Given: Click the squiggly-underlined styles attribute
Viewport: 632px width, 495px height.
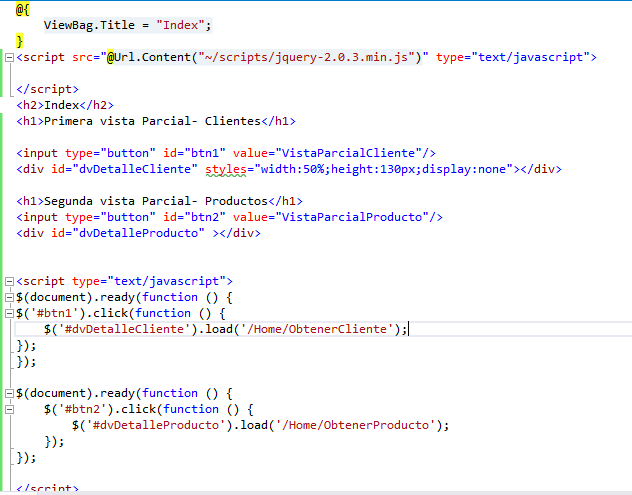Looking at the screenshot, I should 226,169.
